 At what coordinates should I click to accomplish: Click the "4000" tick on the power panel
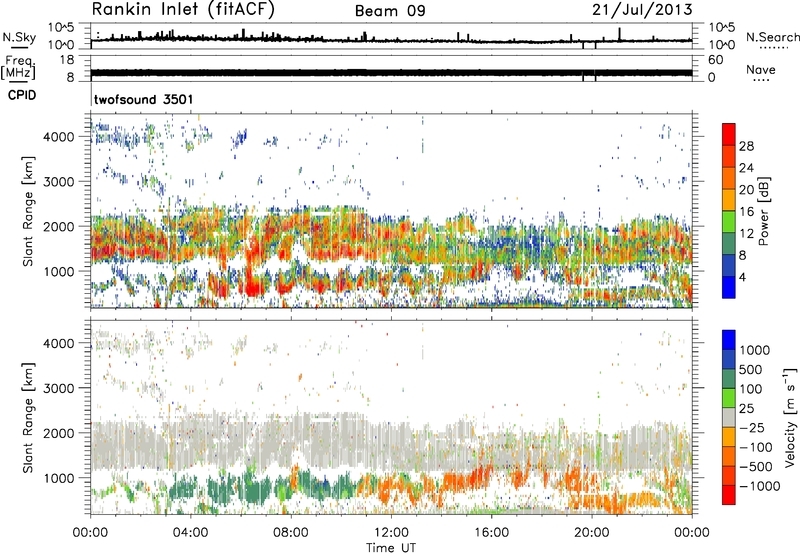[x=59, y=137]
